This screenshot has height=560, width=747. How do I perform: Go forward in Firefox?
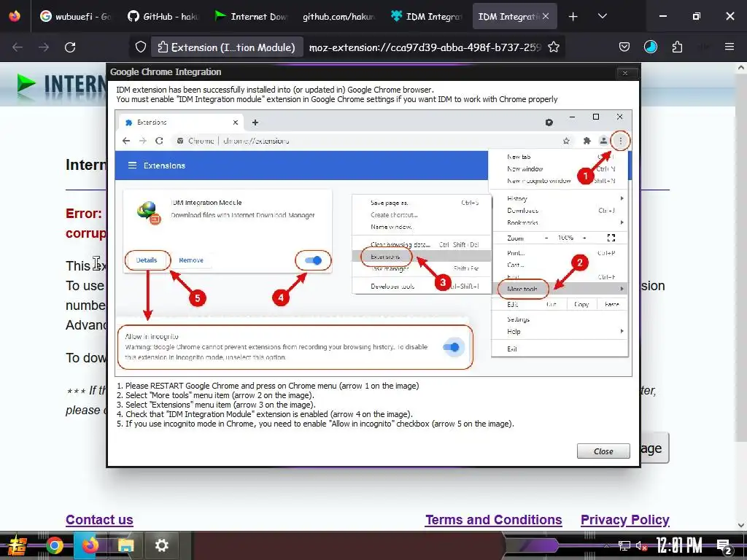click(44, 47)
